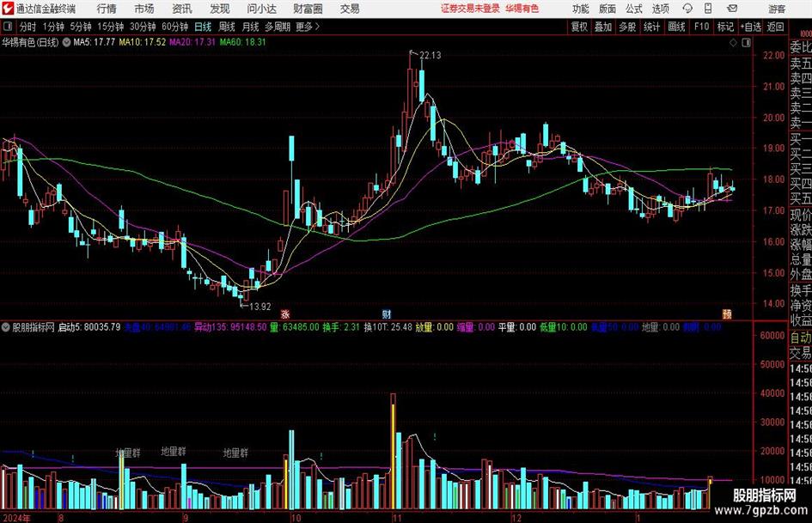Open the 市场 menu
Viewport: 812px width, 523px height.
[x=144, y=9]
